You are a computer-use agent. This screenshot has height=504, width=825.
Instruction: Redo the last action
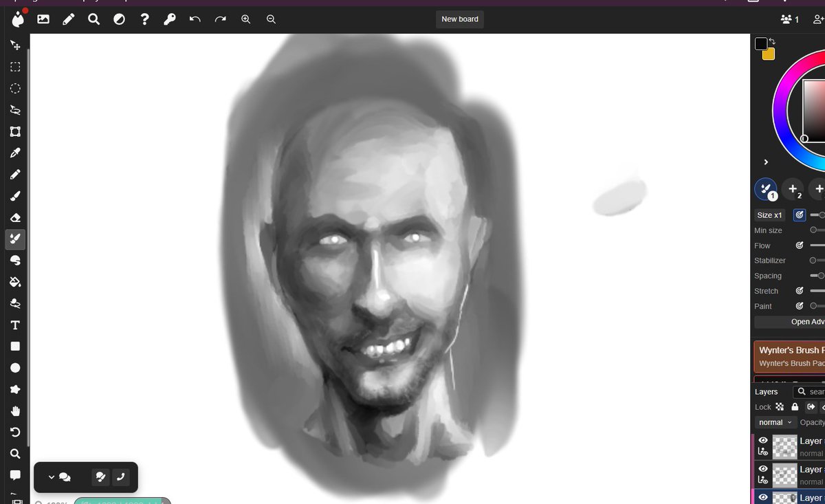[x=220, y=19]
